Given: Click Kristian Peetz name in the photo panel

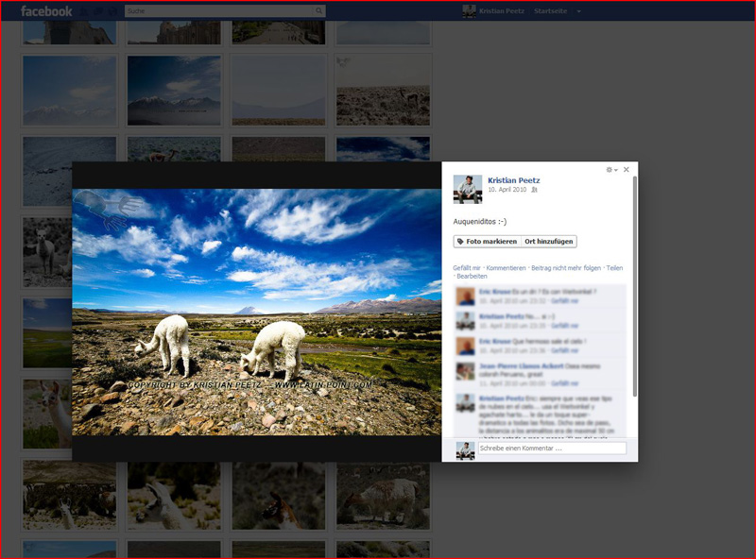Looking at the screenshot, I should pyautogui.click(x=513, y=180).
